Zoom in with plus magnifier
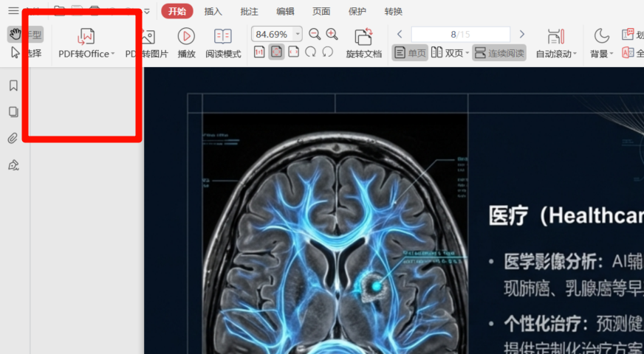The width and height of the screenshot is (644, 354). pos(332,34)
